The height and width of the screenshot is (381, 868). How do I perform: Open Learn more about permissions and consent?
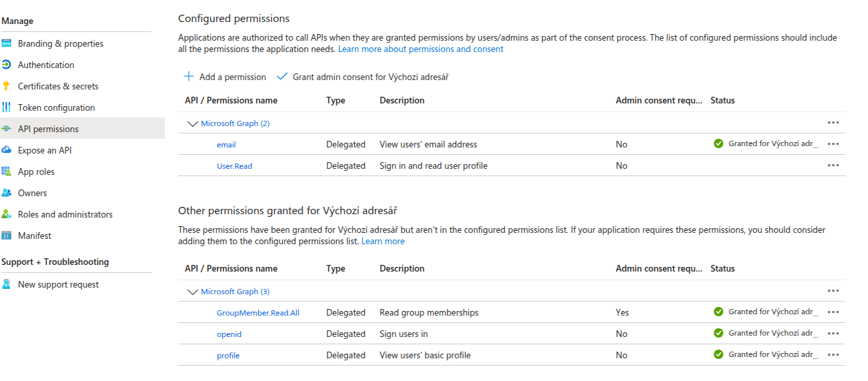point(420,49)
